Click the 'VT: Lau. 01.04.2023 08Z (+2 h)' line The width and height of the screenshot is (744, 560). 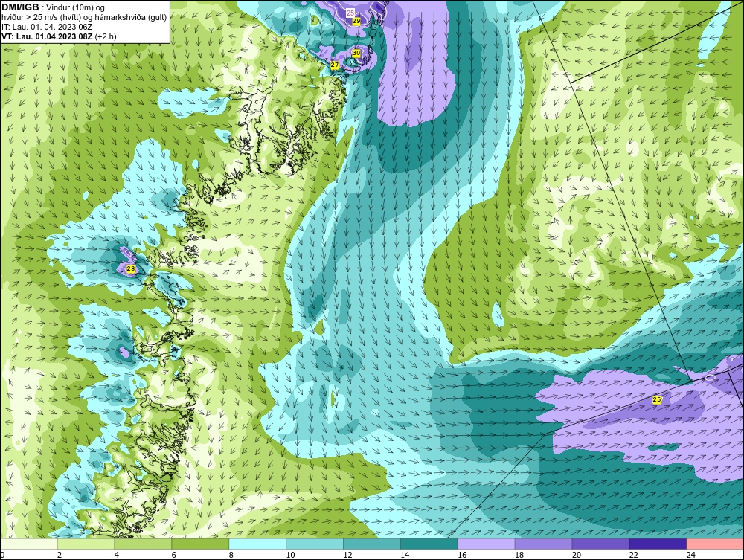[x=59, y=36]
